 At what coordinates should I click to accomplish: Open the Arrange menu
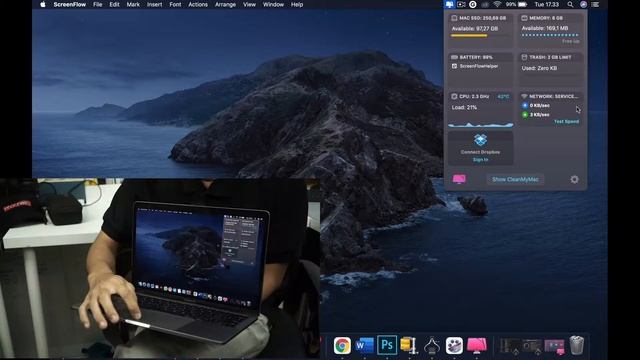coord(225,4)
